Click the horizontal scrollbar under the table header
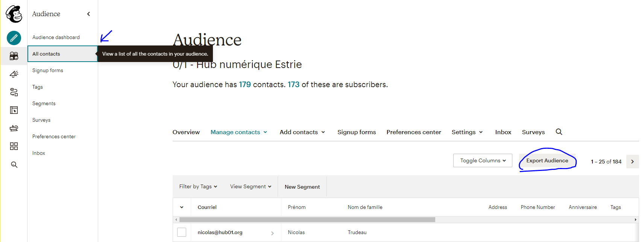This screenshot has height=242, width=644. pos(307,219)
